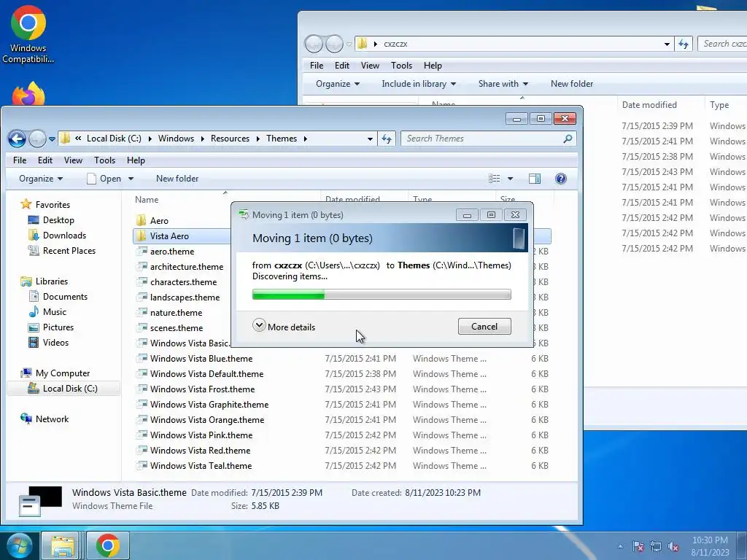The image size is (747, 560).
Task: Open the Windows Compatibility Chrome desktop shortcut
Action: pyautogui.click(x=28, y=34)
